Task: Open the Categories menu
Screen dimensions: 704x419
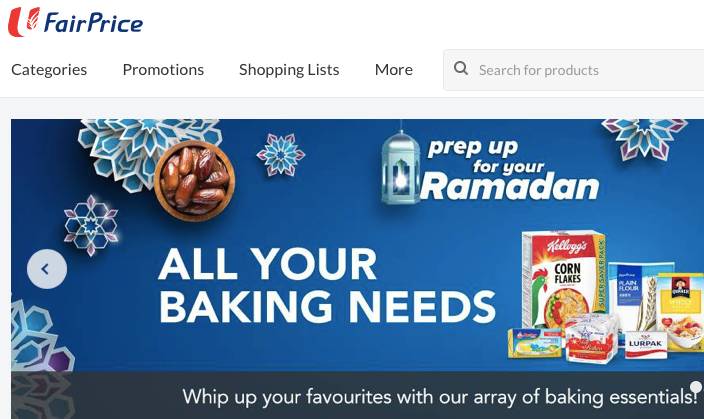Action: pyautogui.click(x=49, y=70)
